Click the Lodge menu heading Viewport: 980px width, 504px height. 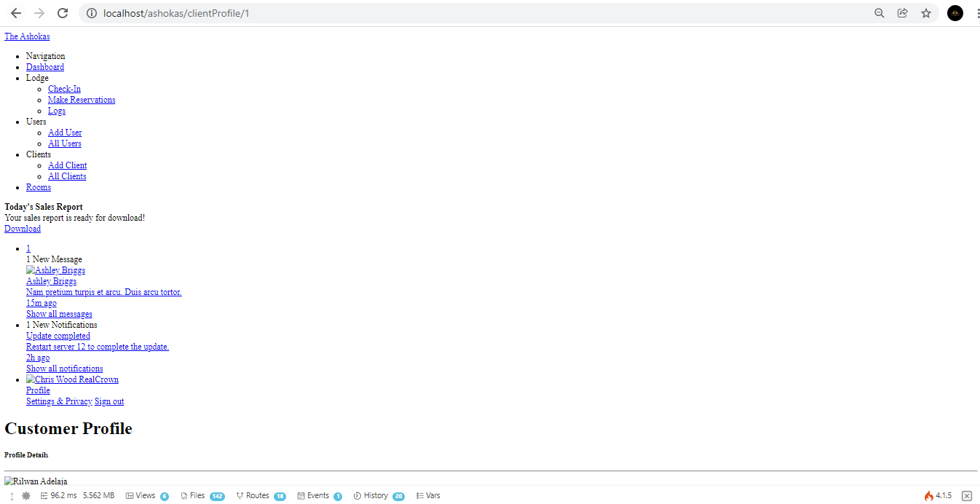click(37, 78)
